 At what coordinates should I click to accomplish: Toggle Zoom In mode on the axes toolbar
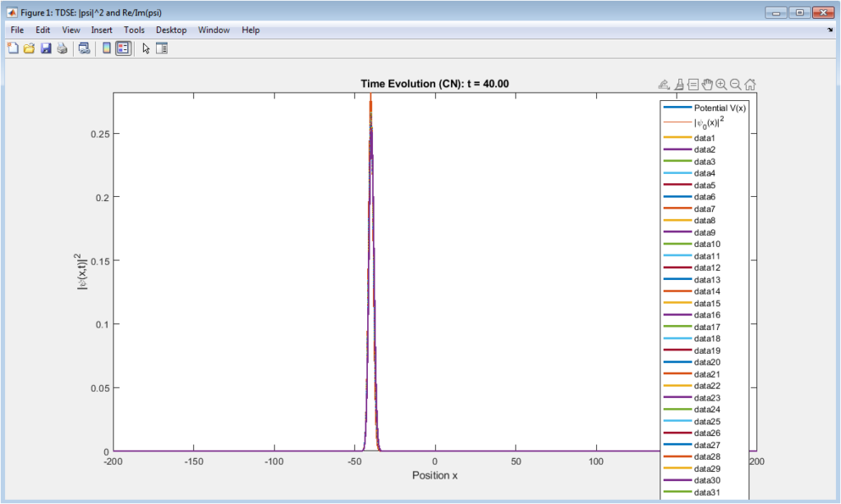719,83
